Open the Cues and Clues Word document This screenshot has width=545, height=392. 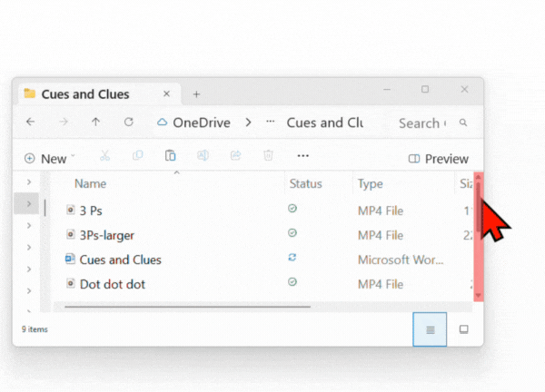point(120,260)
